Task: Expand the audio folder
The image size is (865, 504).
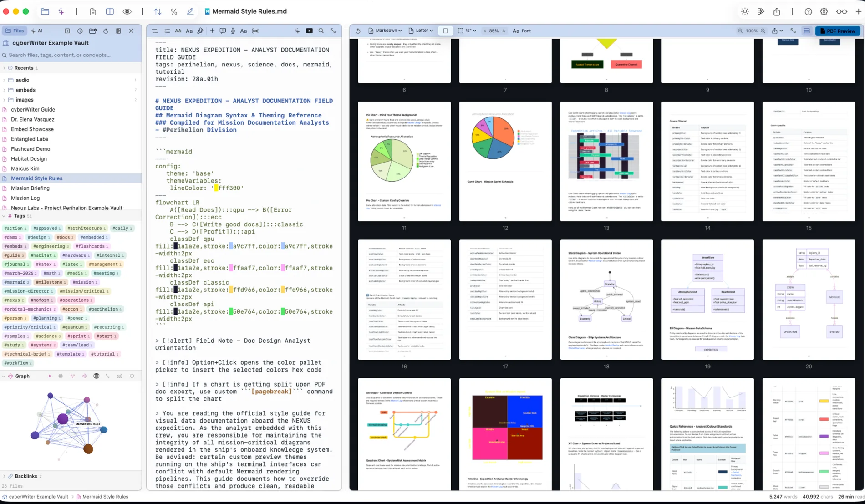Action: [x=4, y=80]
